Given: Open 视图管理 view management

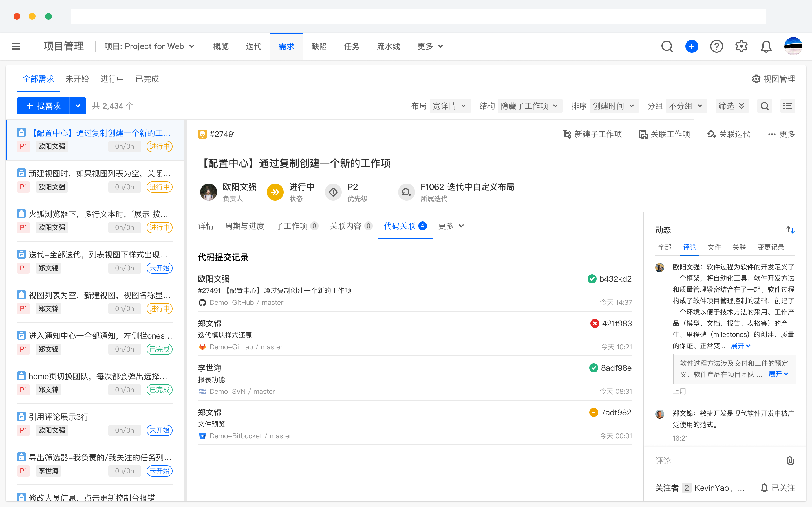Looking at the screenshot, I should click(773, 79).
